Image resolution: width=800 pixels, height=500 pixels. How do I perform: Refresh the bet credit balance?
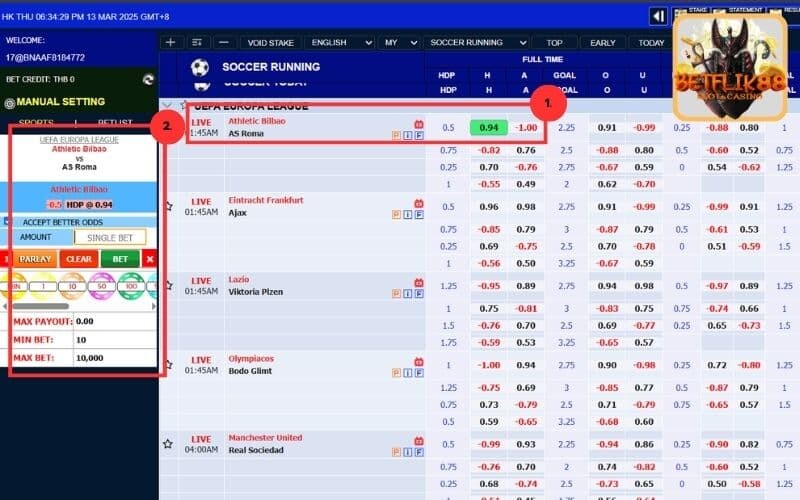click(148, 80)
